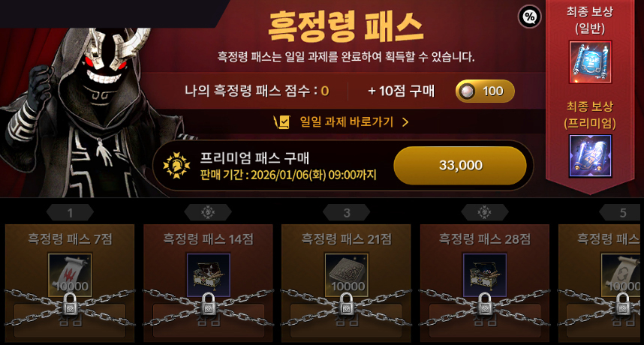This screenshot has height=345, width=644.
Task: Select the 7-point scroll reward item
Action: [71, 274]
